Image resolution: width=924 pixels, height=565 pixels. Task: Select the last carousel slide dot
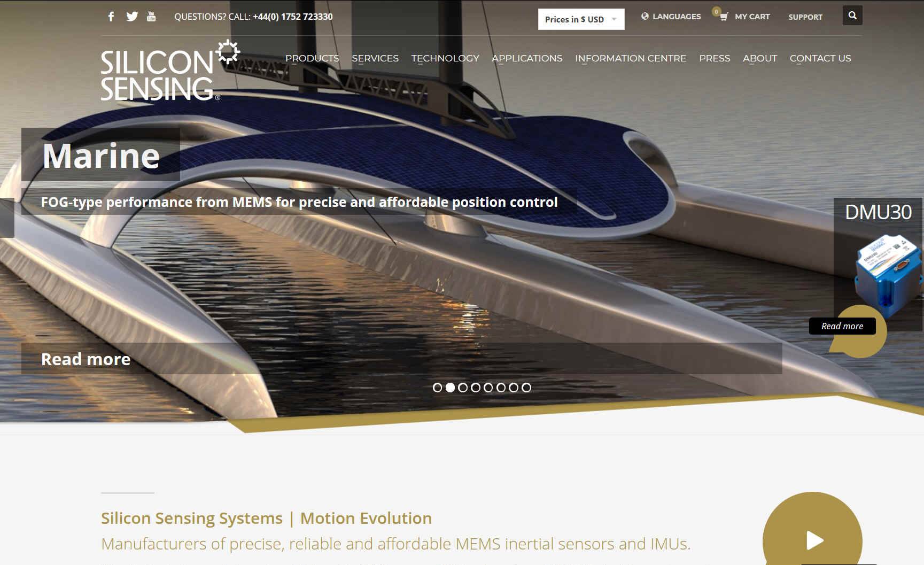(526, 388)
